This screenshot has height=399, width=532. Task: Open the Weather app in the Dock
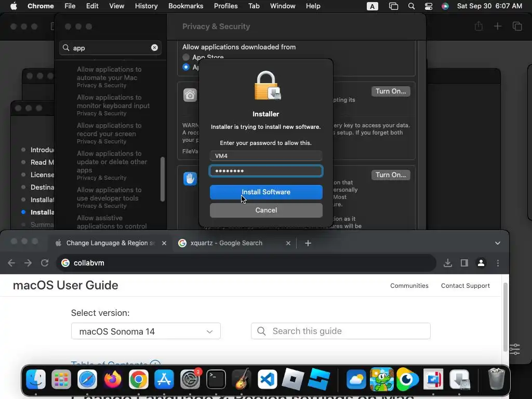pos(356,379)
